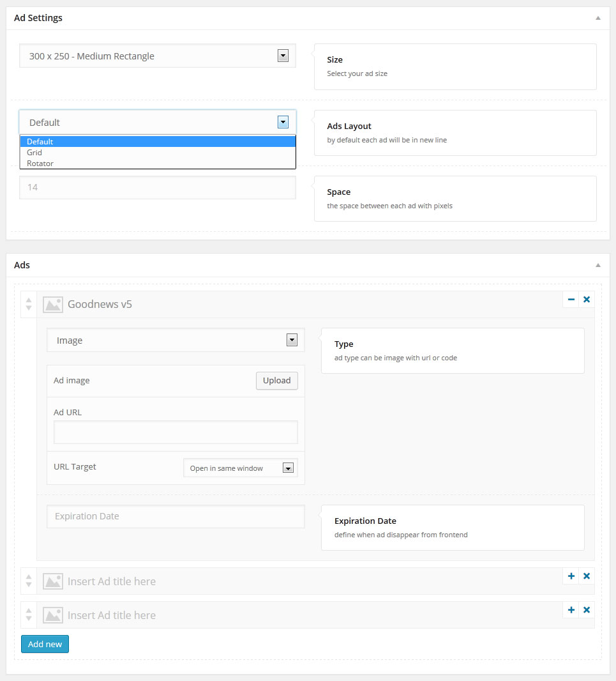Remove the second ad using X icon

587,576
